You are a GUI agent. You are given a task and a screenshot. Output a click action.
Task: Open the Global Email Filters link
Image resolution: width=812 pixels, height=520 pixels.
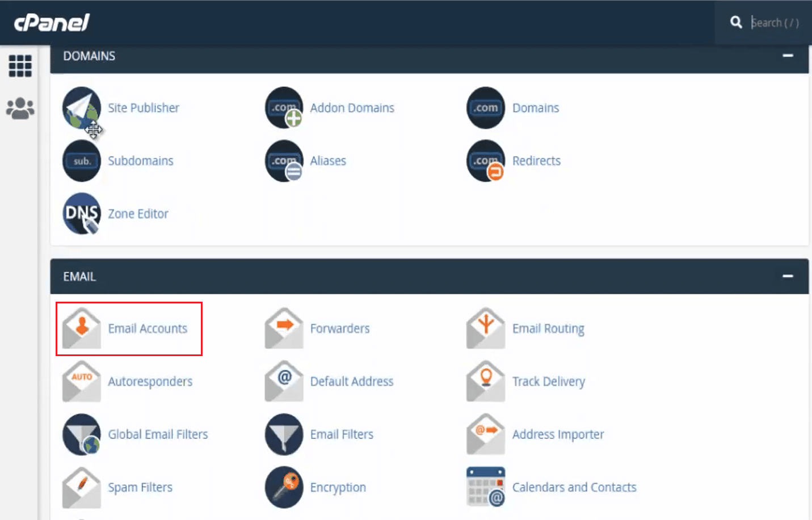158,434
